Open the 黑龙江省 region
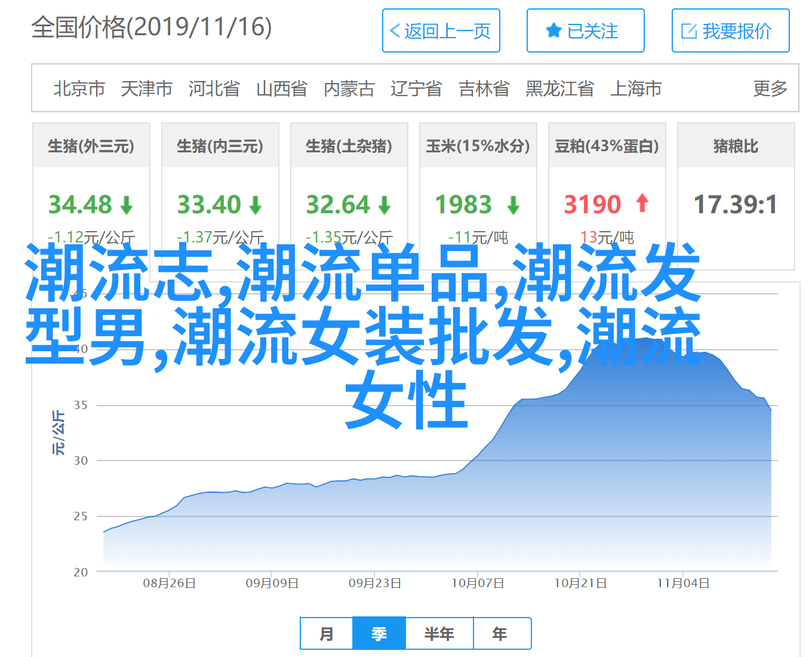Screen dimensions: 812x657 coord(559,88)
